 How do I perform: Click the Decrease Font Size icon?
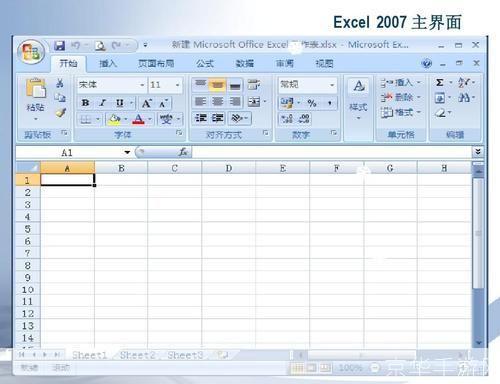pyautogui.click(x=163, y=103)
